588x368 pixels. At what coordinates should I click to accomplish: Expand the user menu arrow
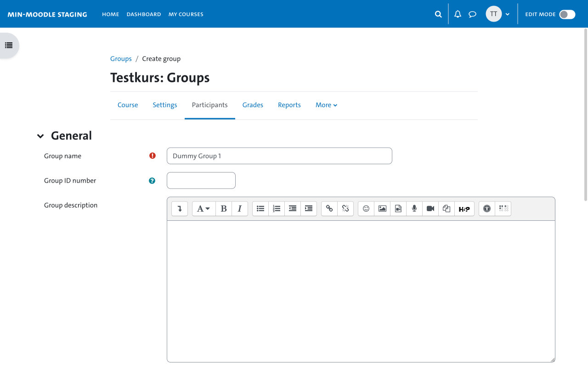[508, 14]
